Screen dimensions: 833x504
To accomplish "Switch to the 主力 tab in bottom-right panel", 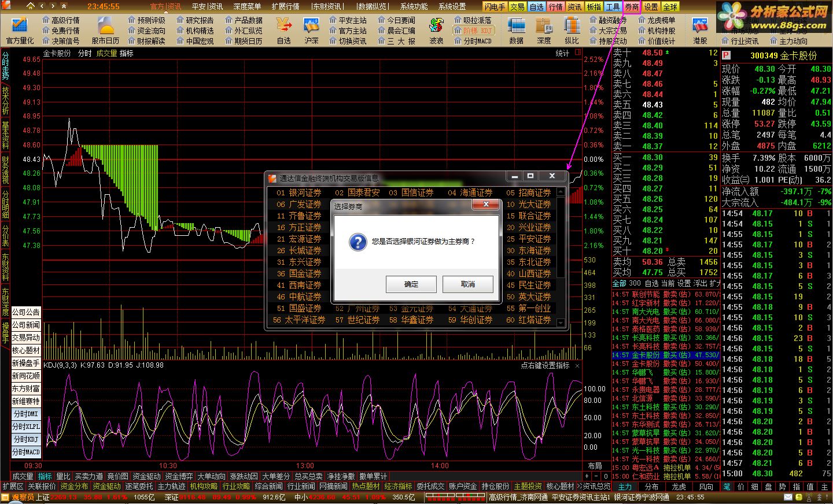I will coord(625,487).
